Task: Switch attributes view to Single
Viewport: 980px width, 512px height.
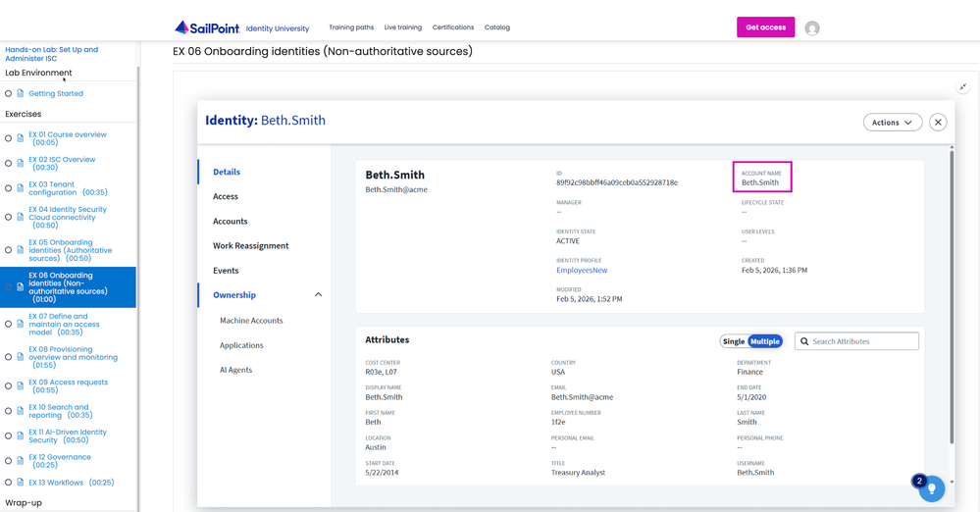Action: pos(734,341)
